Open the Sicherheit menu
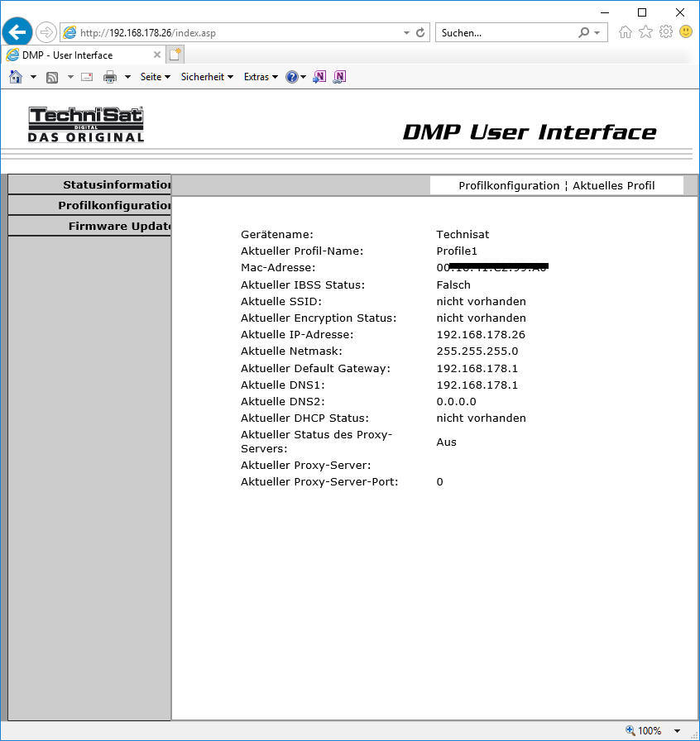This screenshot has height=741, width=700. tap(207, 77)
